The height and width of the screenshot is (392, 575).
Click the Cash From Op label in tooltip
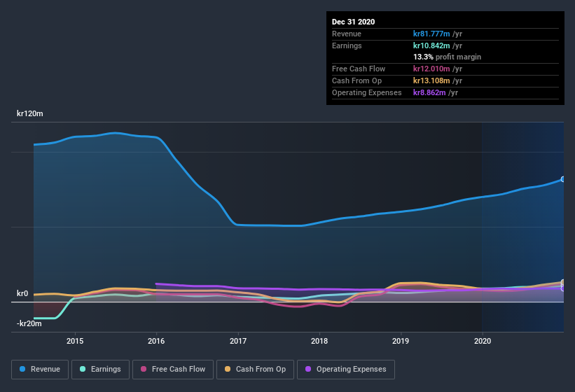pyautogui.click(x=356, y=80)
